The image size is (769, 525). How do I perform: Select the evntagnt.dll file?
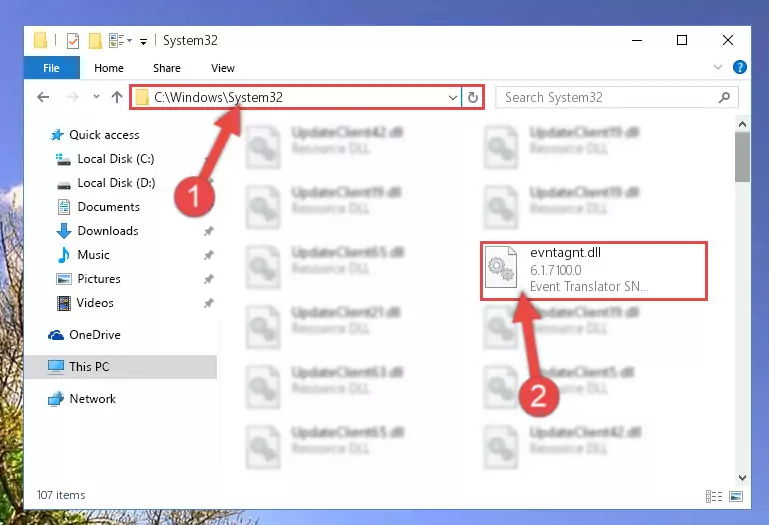[x=593, y=270]
